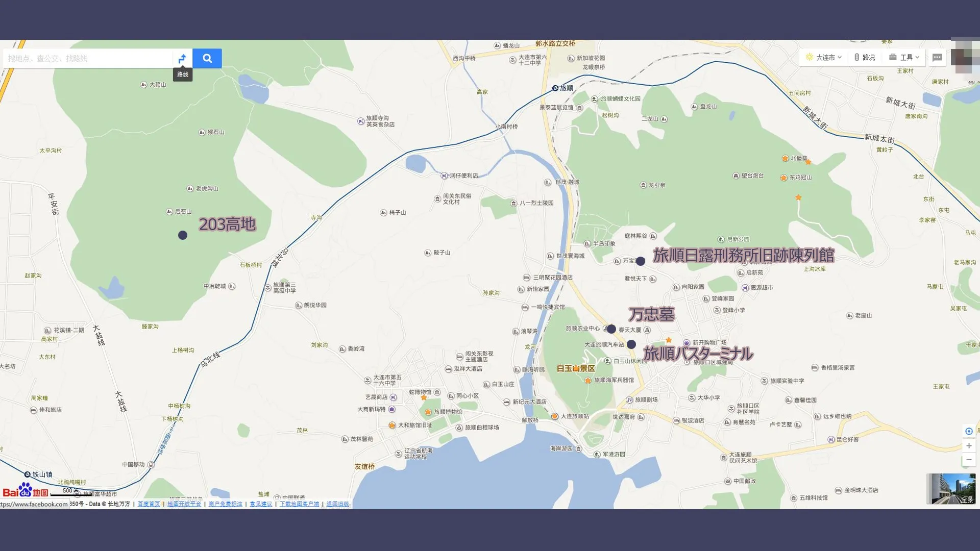Zoom out with the minus button
The height and width of the screenshot is (551, 980).
[x=969, y=460]
